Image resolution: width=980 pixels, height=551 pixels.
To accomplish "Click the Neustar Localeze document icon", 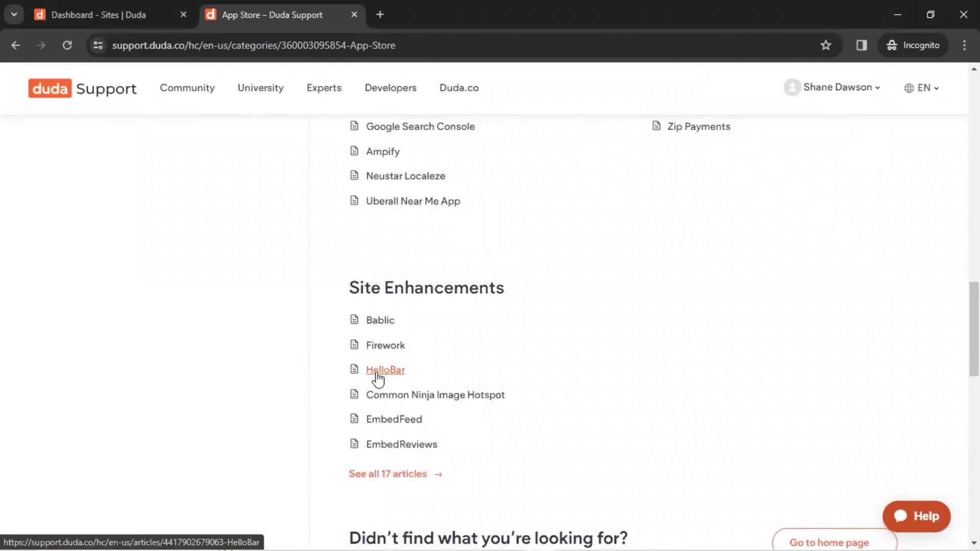I will (x=354, y=176).
